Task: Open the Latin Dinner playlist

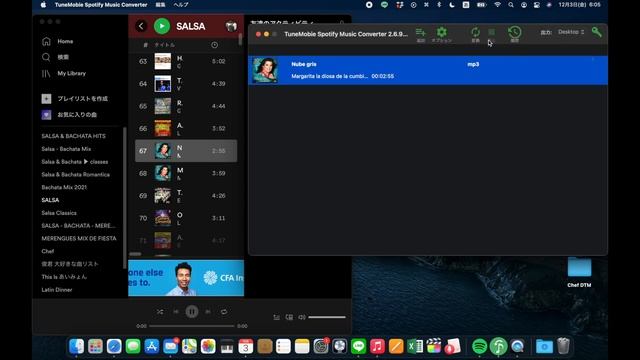Action: [57, 289]
